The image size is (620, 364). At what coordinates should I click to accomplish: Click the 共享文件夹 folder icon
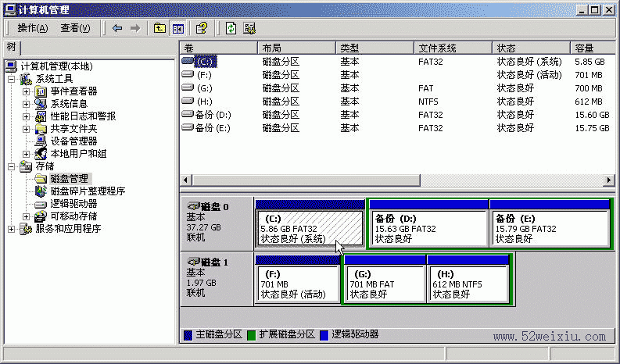[x=41, y=129]
